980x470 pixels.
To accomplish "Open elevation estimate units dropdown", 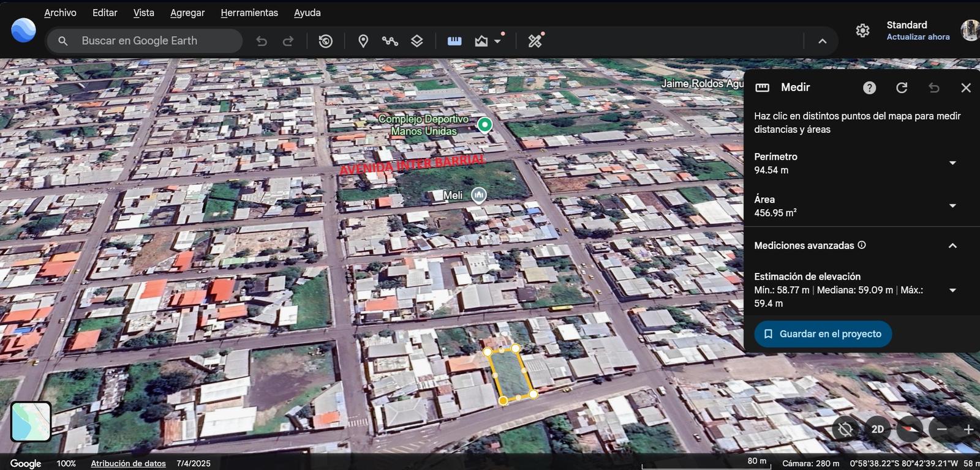I will pos(952,290).
